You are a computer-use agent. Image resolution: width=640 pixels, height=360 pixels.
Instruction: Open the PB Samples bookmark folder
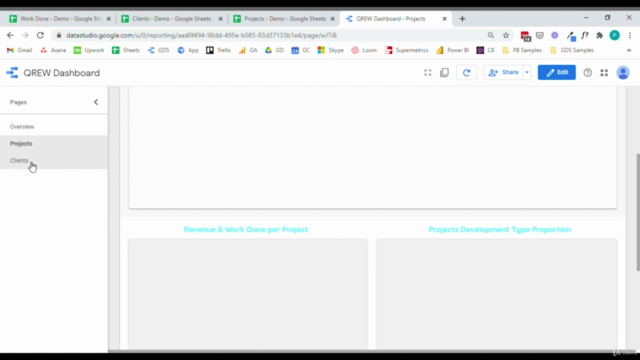coord(522,50)
